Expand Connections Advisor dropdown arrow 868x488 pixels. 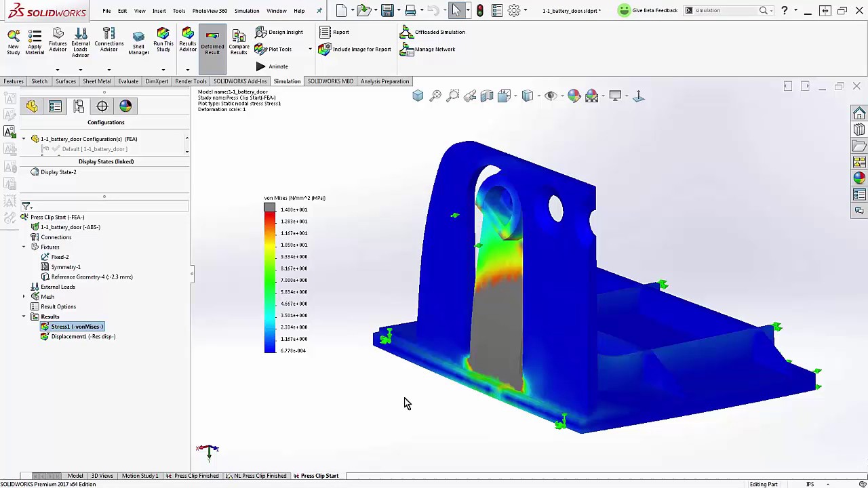(x=108, y=69)
